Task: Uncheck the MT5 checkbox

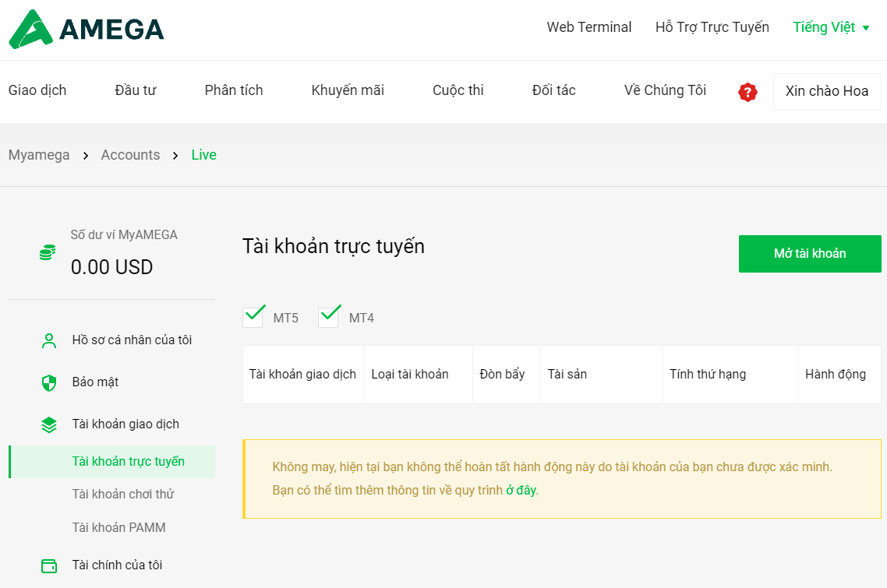Action: point(253,317)
